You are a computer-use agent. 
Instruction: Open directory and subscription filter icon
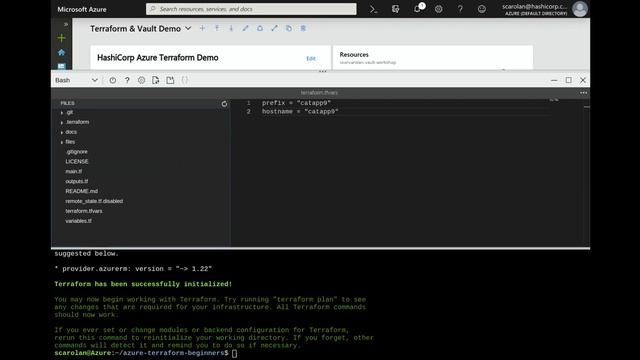pos(395,9)
